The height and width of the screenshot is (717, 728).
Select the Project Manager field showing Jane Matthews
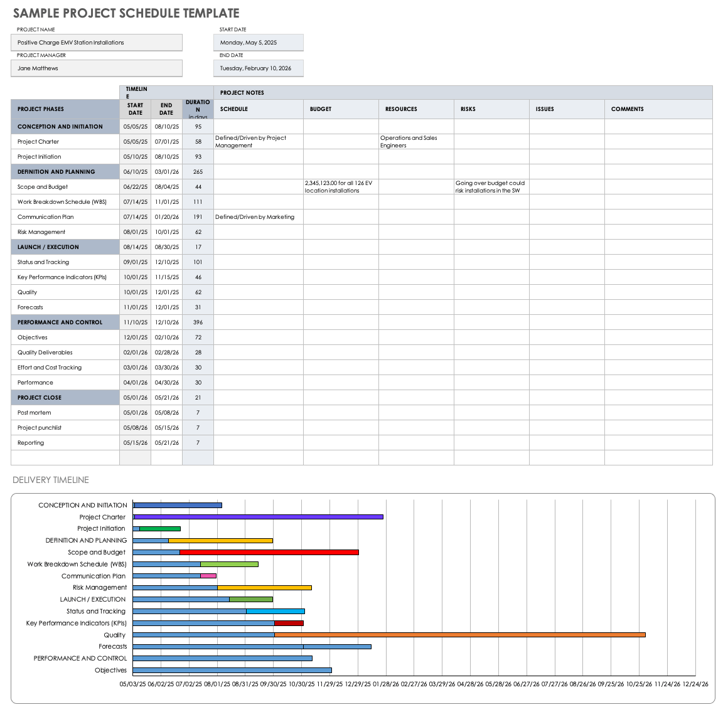(96, 68)
